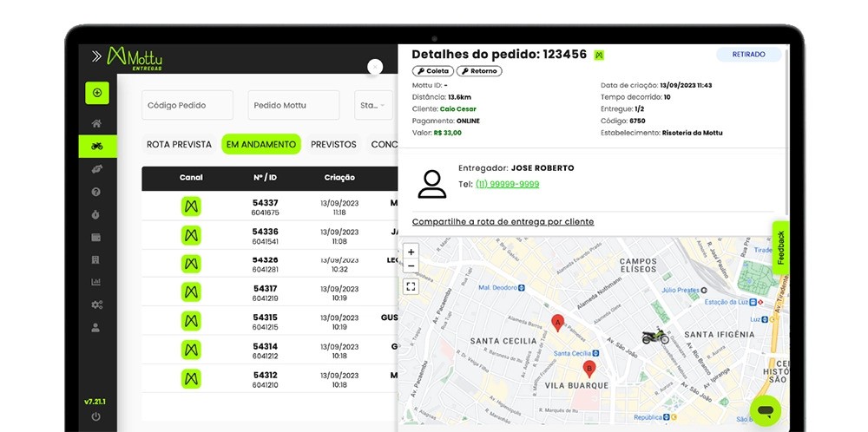Image resolution: width=868 pixels, height=432 pixels.
Task: Switch to PREVISTOS tab
Action: (333, 144)
